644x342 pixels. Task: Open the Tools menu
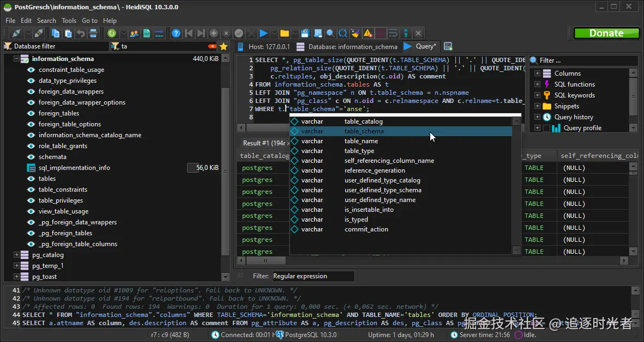(x=69, y=21)
